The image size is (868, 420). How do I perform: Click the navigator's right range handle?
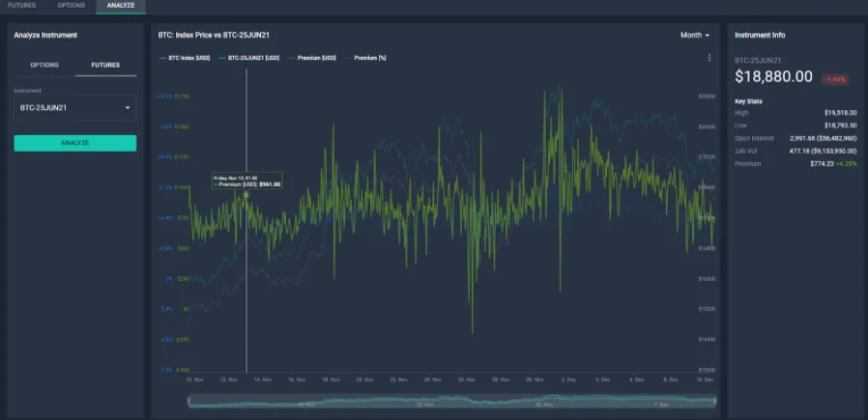tap(715, 402)
